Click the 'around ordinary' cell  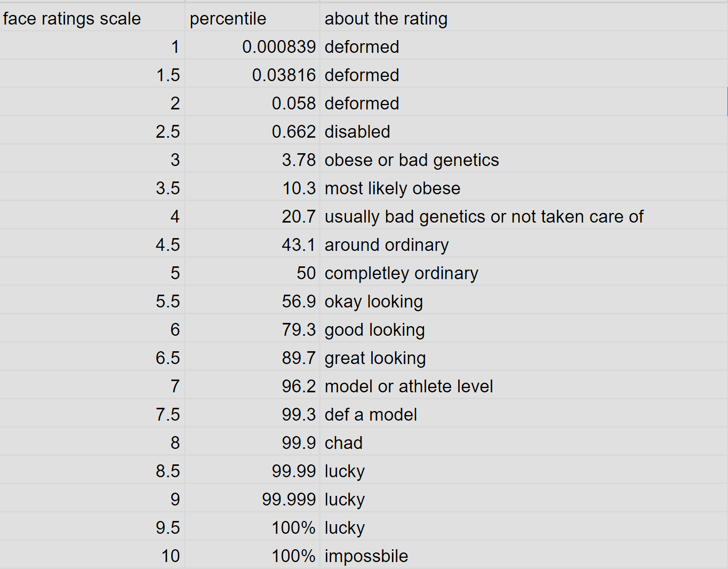pos(387,245)
